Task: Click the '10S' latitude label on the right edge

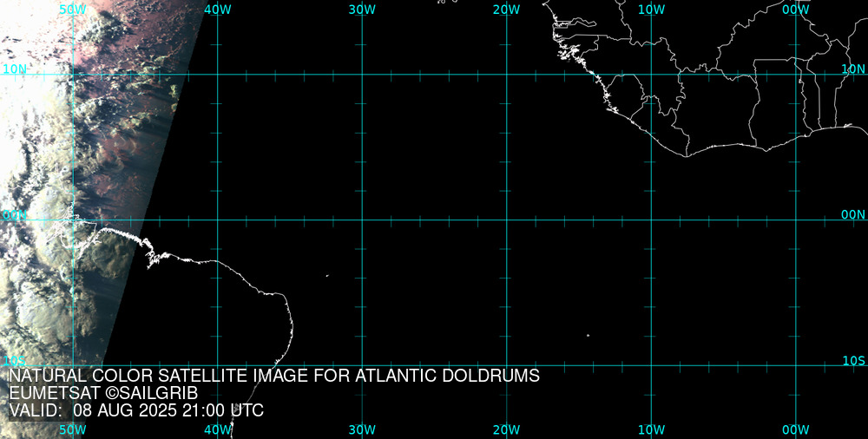Action: click(x=853, y=361)
